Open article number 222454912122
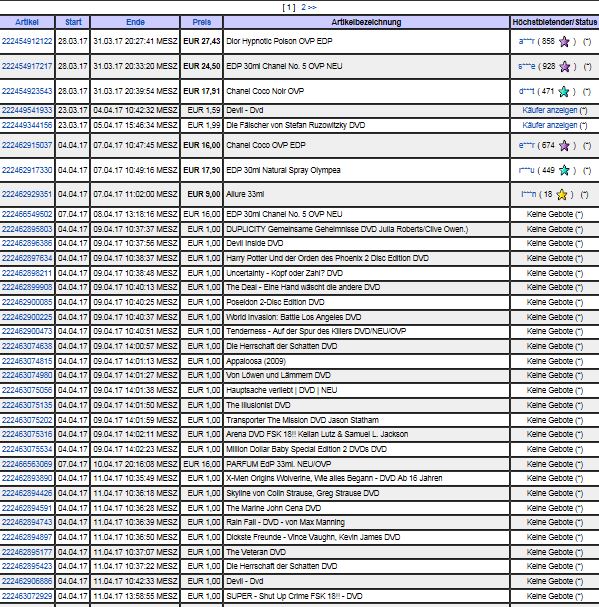This screenshot has width=599, height=607. (x=27, y=41)
